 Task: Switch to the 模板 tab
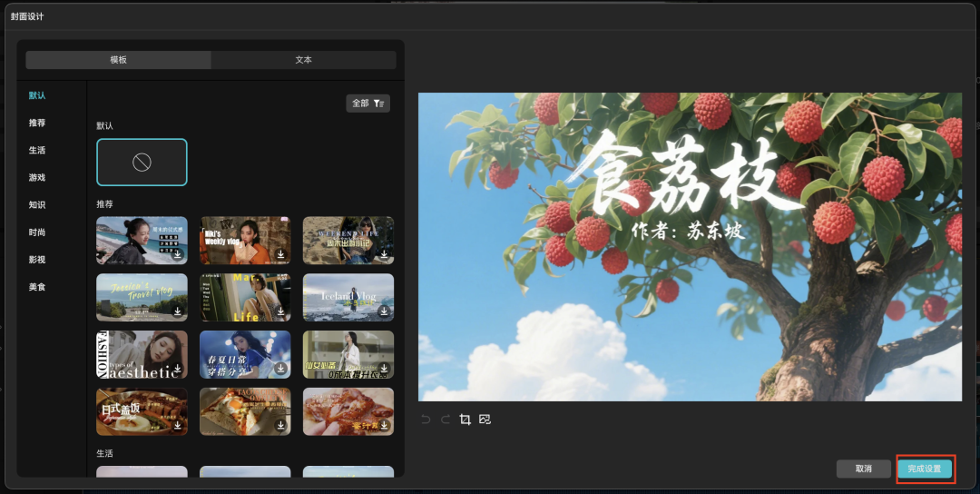118,60
